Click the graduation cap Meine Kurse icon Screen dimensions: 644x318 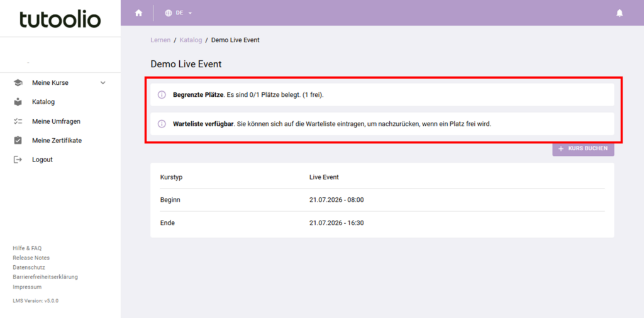[x=18, y=82]
